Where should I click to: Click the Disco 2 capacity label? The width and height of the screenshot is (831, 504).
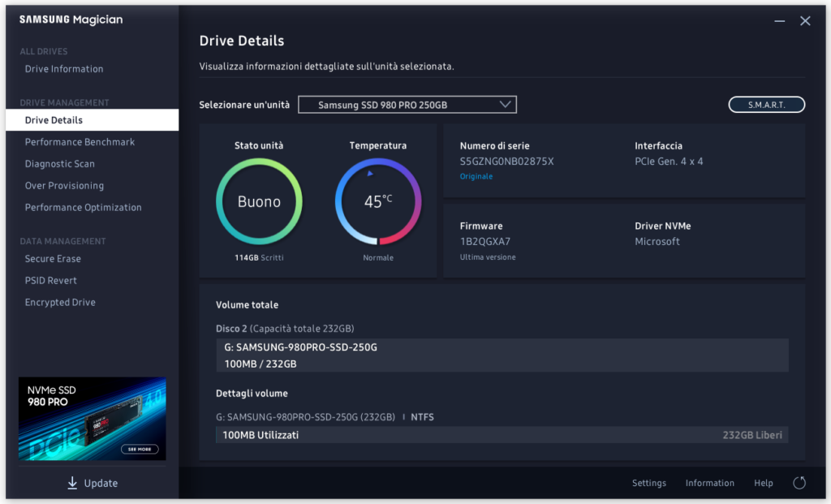pos(285,329)
